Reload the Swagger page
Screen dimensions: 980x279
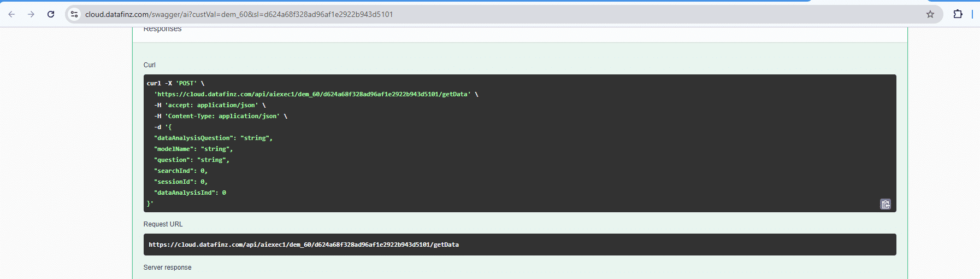pos(51,14)
